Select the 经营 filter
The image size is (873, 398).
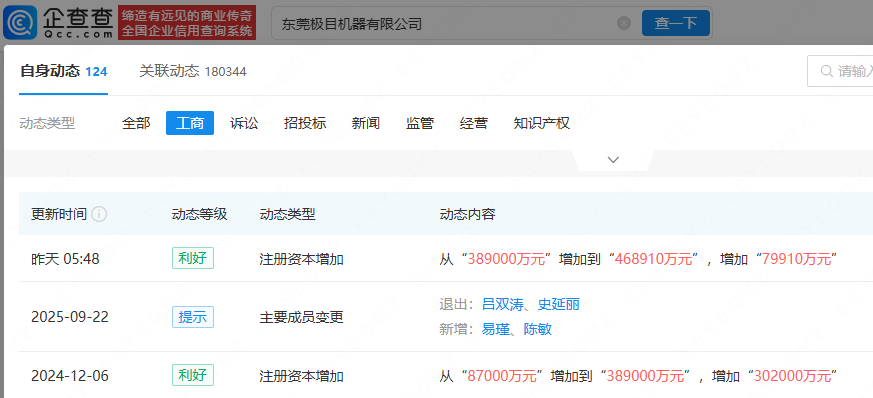tap(474, 123)
